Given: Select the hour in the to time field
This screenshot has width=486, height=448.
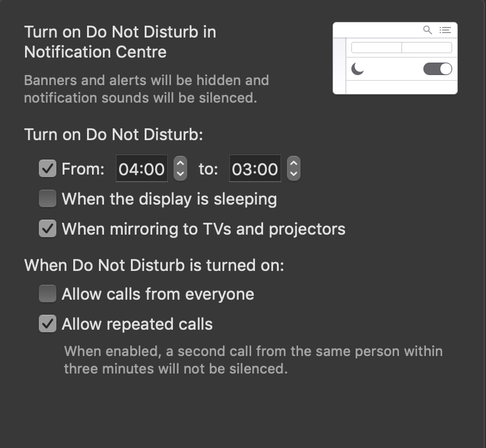Looking at the screenshot, I should [x=242, y=169].
